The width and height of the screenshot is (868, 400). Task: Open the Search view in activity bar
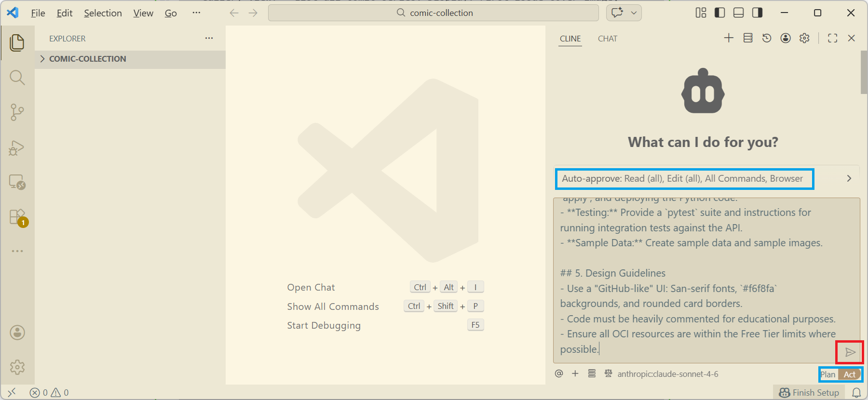17,78
